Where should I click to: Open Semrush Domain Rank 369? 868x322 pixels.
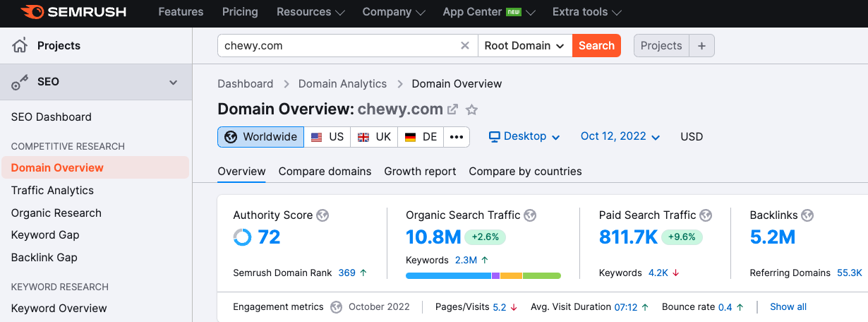[346, 273]
